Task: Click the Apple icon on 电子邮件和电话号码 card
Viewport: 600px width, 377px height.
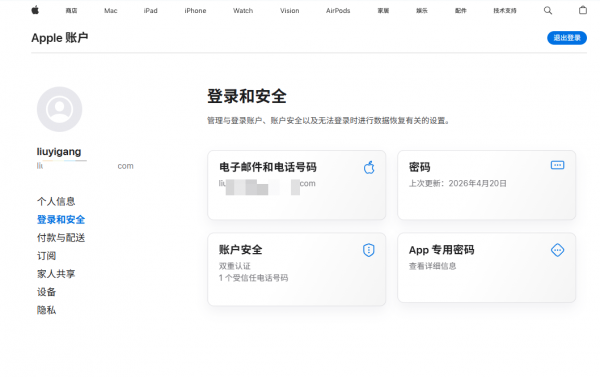Action: (369, 167)
